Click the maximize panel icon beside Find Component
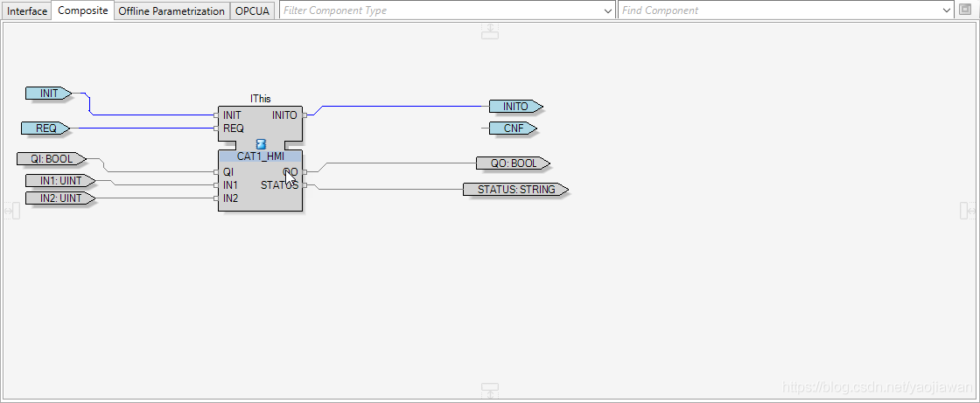The width and height of the screenshot is (980, 403). [967, 10]
